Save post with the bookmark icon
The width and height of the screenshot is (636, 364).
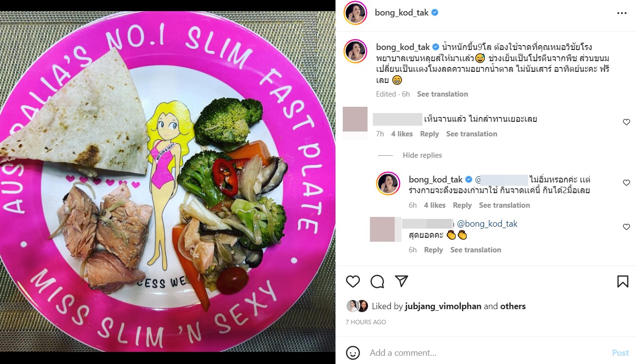tap(622, 281)
